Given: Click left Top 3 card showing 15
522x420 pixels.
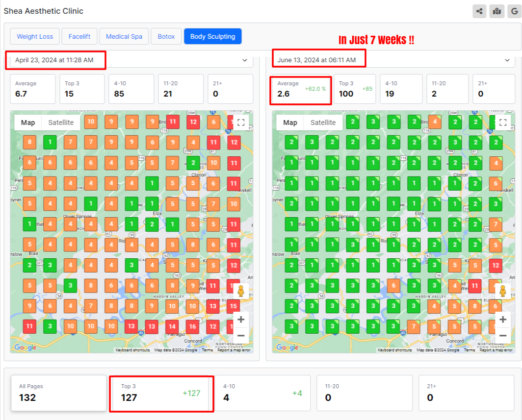Looking at the screenshot, I should 82,89.
